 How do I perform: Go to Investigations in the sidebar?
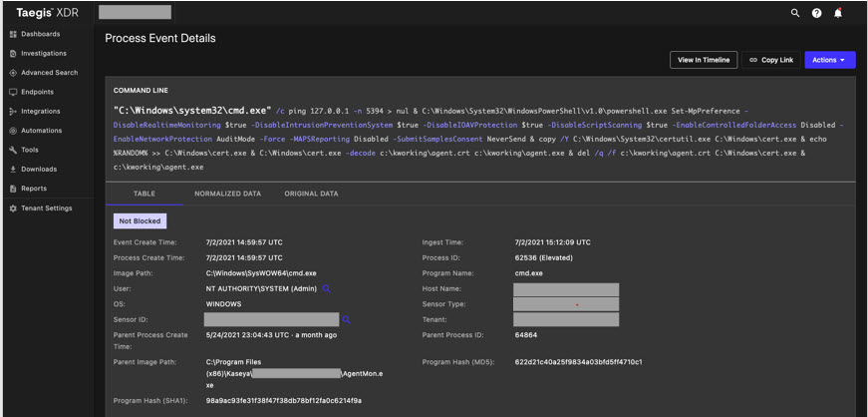[44, 54]
